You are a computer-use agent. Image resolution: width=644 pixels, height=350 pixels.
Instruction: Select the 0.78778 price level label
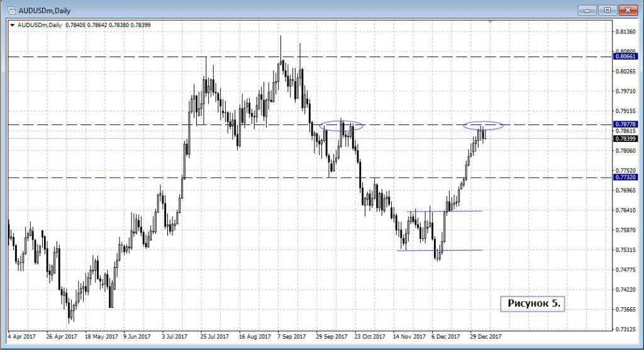[627, 124]
